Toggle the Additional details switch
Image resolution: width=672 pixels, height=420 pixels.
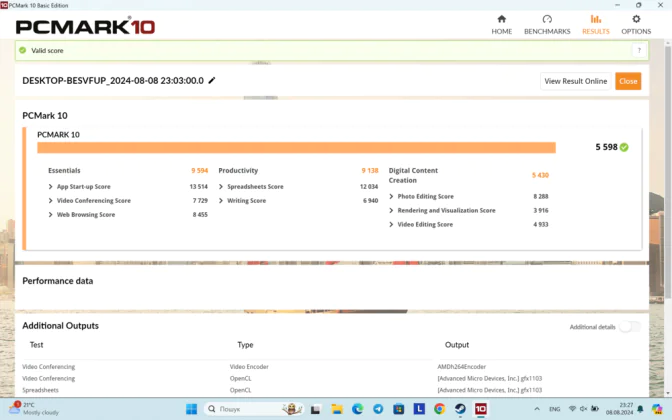pyautogui.click(x=630, y=327)
